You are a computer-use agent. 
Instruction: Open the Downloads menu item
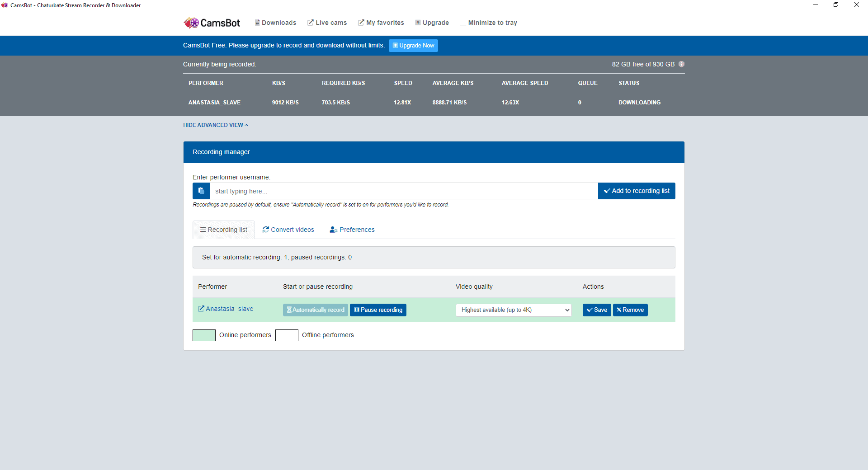click(275, 23)
